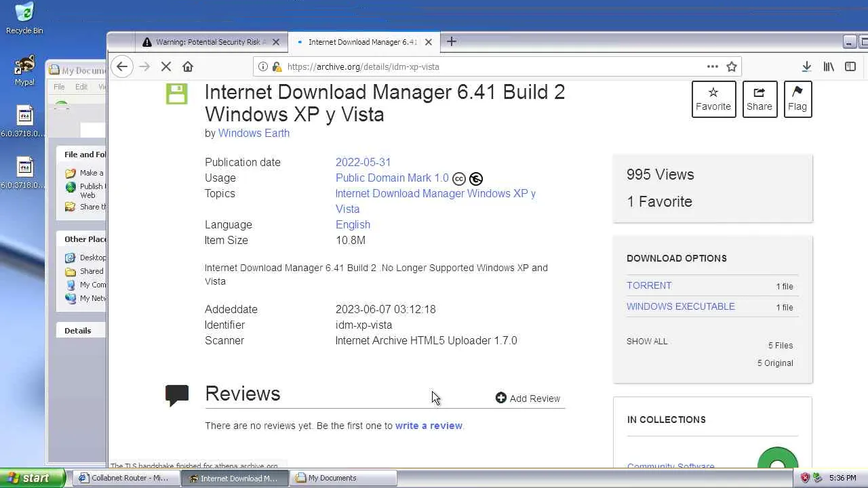Image resolution: width=868 pixels, height=488 pixels.
Task: Select the 1 Favorite count text
Action: pos(659,201)
